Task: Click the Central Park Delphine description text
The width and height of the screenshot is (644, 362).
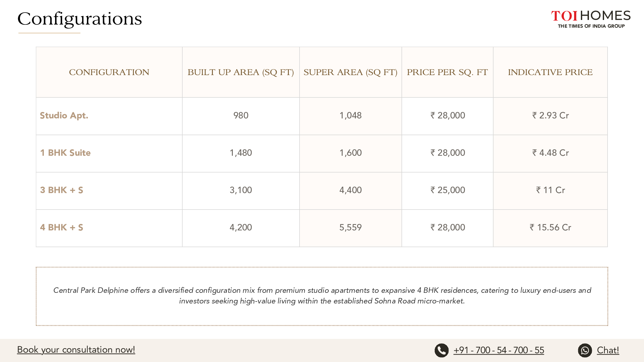Action: coord(322,295)
